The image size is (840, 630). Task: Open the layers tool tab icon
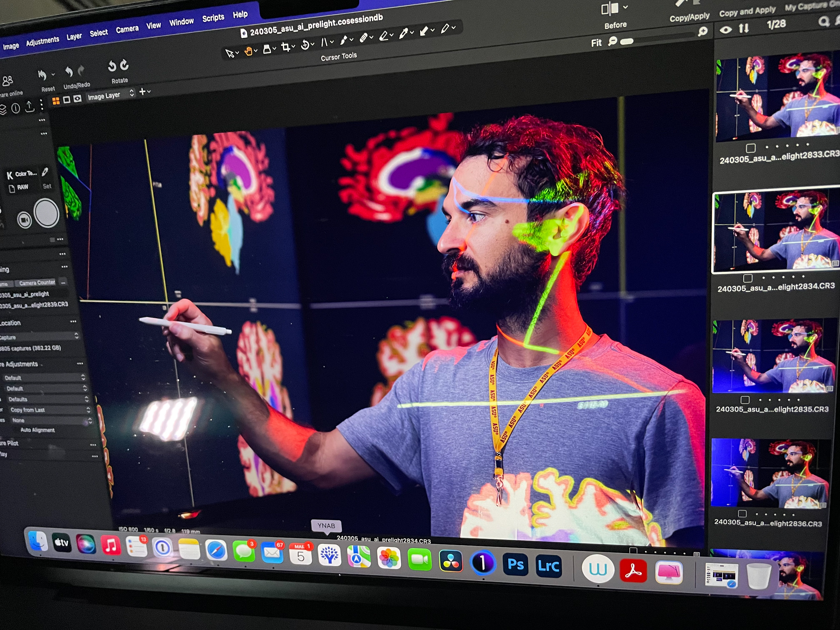[3, 110]
